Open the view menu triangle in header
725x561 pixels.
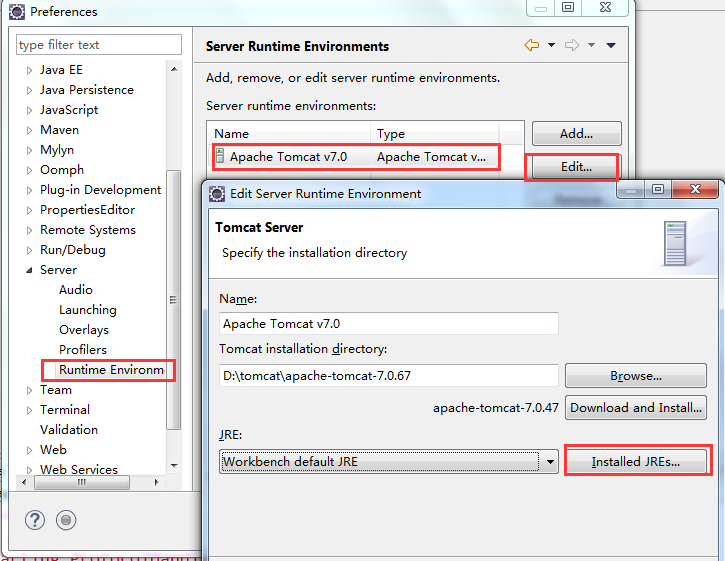[611, 45]
